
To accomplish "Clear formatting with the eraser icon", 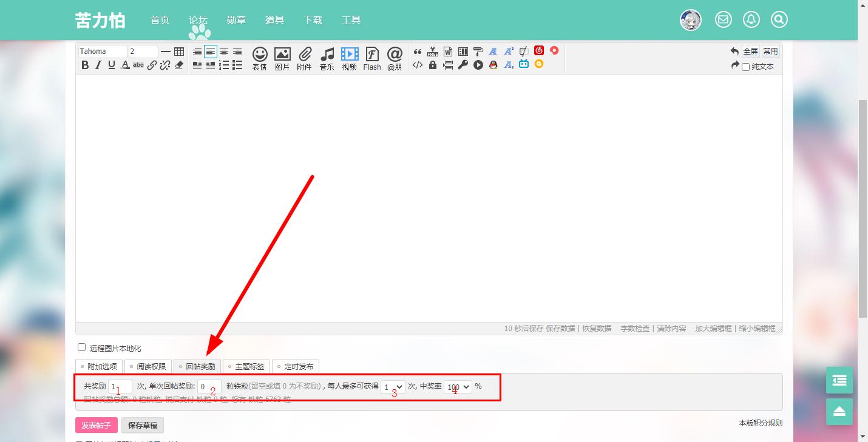I will [x=178, y=65].
